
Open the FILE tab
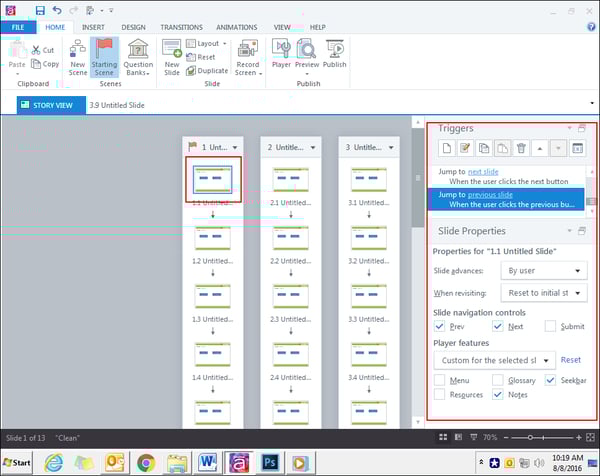(18, 27)
